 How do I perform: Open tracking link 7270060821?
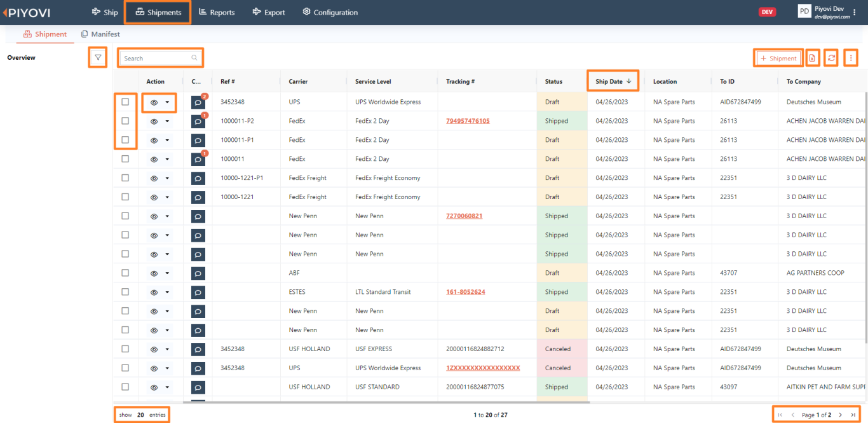tap(464, 216)
